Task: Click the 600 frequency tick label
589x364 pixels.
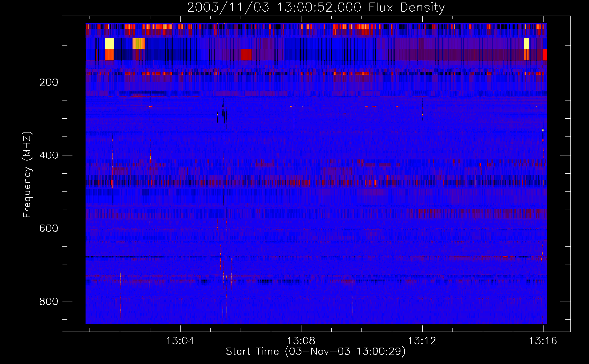Action: click(49, 228)
